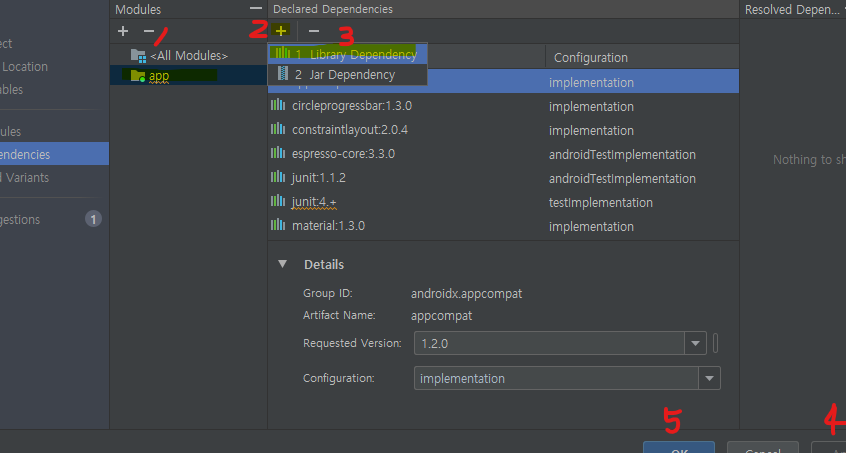Collapse the Details section

(x=283, y=264)
